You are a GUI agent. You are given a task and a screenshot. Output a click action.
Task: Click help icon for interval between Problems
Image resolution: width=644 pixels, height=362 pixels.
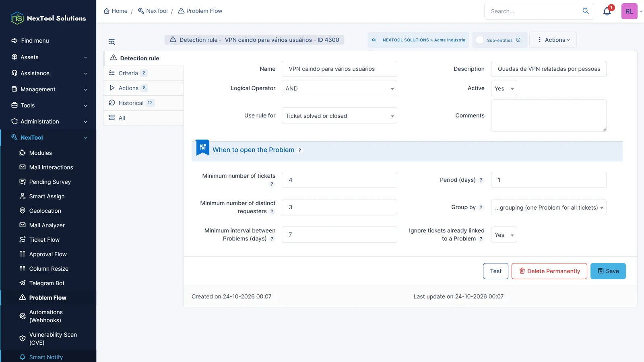click(x=272, y=239)
